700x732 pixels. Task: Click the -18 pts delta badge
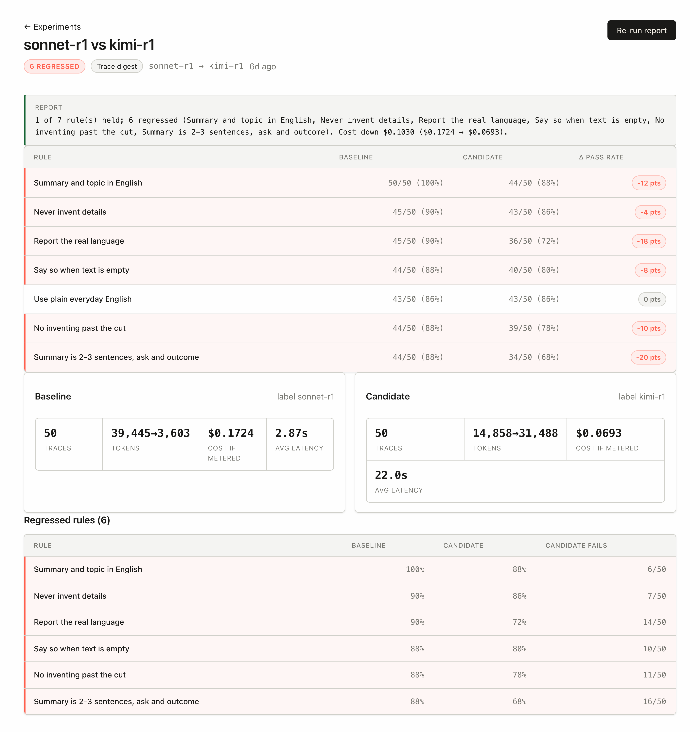[x=649, y=241]
